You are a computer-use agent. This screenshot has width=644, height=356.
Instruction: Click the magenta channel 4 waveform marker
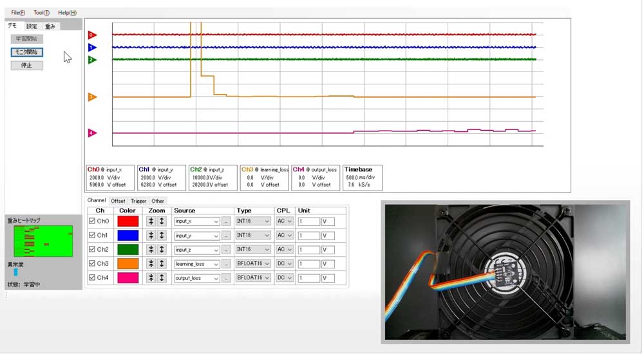pyautogui.click(x=92, y=133)
